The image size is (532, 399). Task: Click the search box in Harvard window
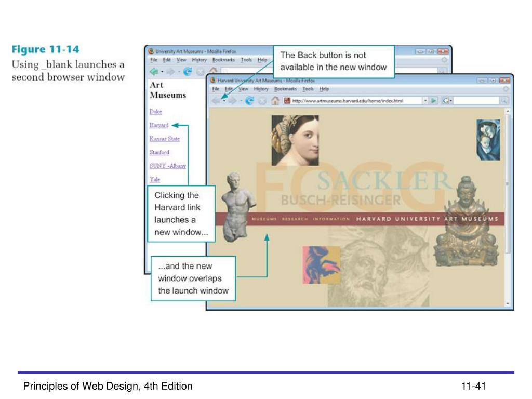tap(476, 101)
